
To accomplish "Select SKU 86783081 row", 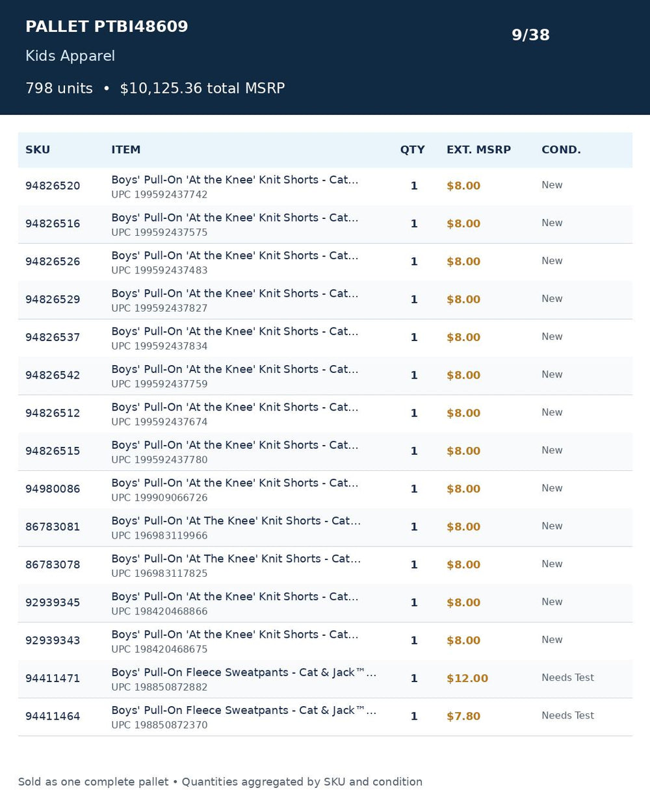I will [x=325, y=527].
